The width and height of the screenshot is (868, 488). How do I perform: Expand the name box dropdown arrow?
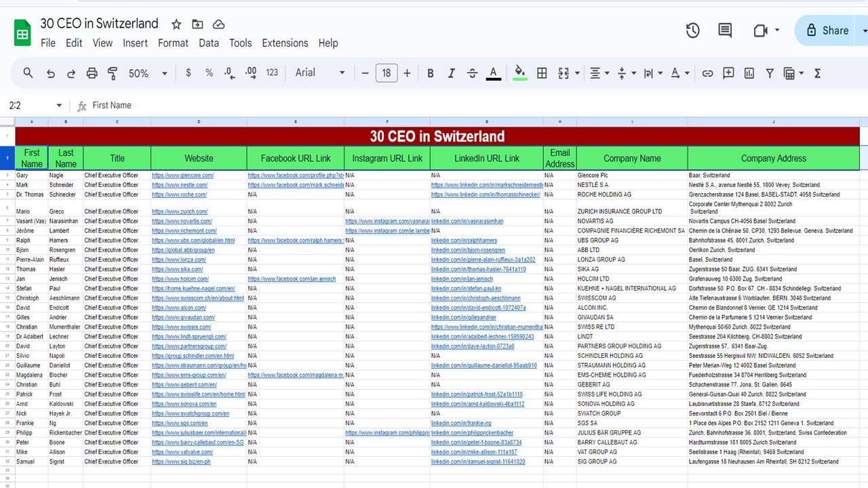59,106
